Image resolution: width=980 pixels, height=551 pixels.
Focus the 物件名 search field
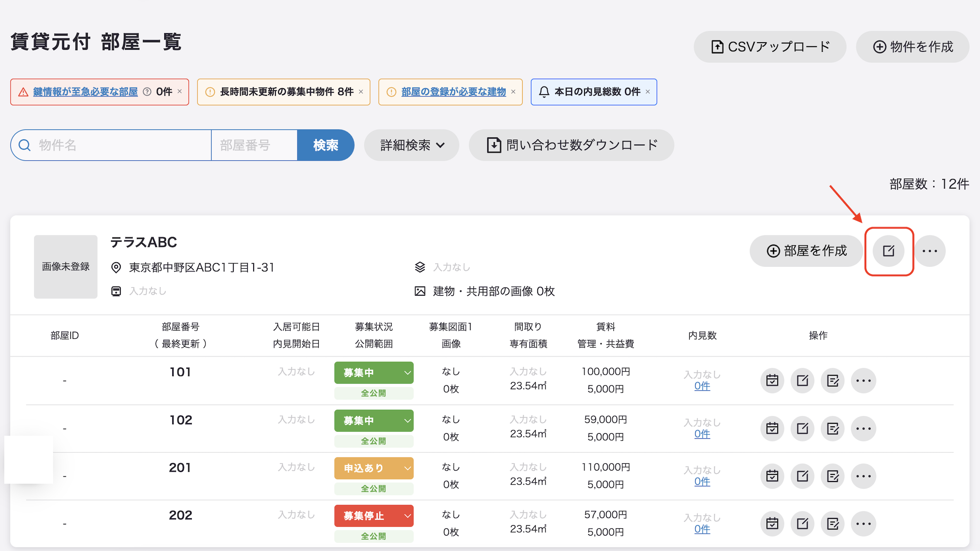click(111, 145)
